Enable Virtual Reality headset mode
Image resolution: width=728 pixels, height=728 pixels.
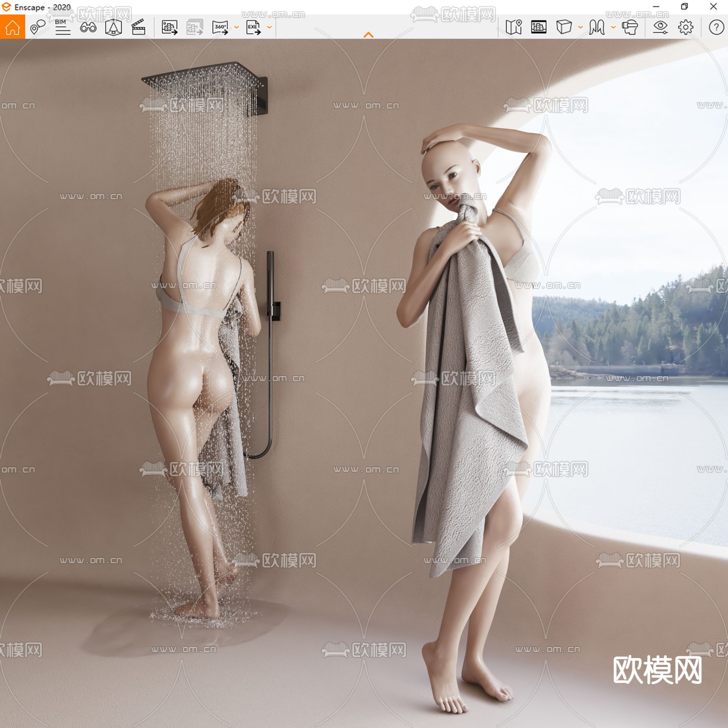[x=630, y=28]
